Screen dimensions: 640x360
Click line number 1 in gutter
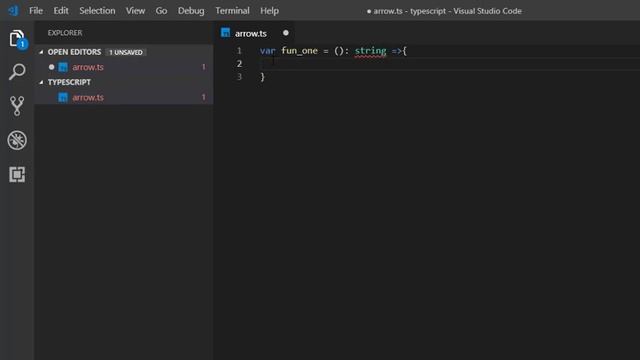coord(239,51)
